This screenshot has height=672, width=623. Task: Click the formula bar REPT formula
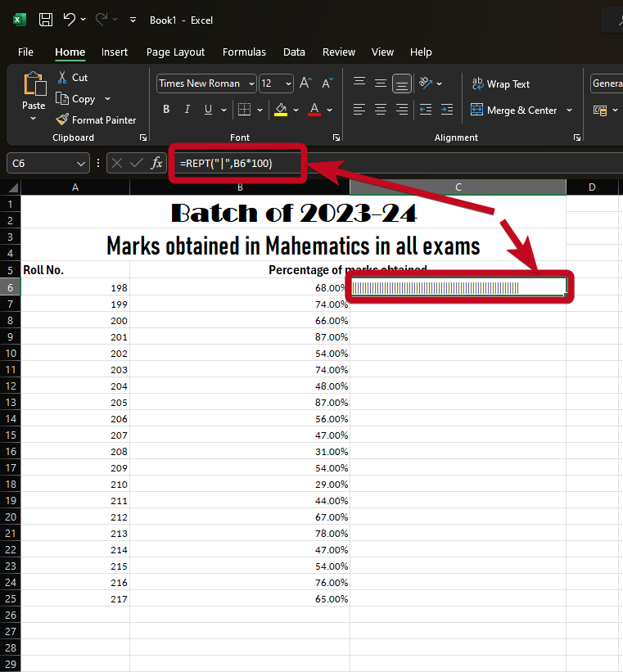226,163
